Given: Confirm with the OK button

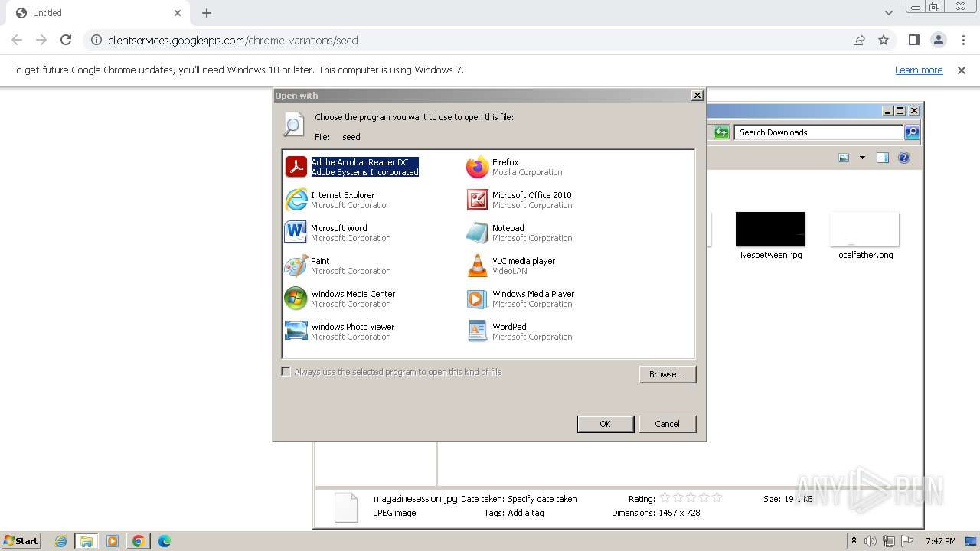Looking at the screenshot, I should point(605,424).
